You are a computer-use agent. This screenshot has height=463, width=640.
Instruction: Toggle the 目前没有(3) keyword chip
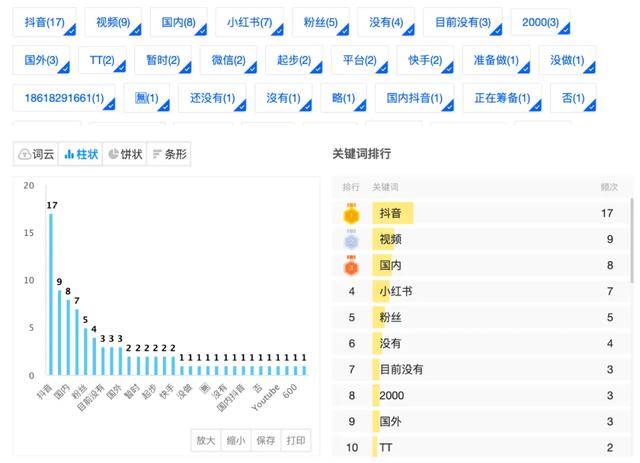click(463, 22)
